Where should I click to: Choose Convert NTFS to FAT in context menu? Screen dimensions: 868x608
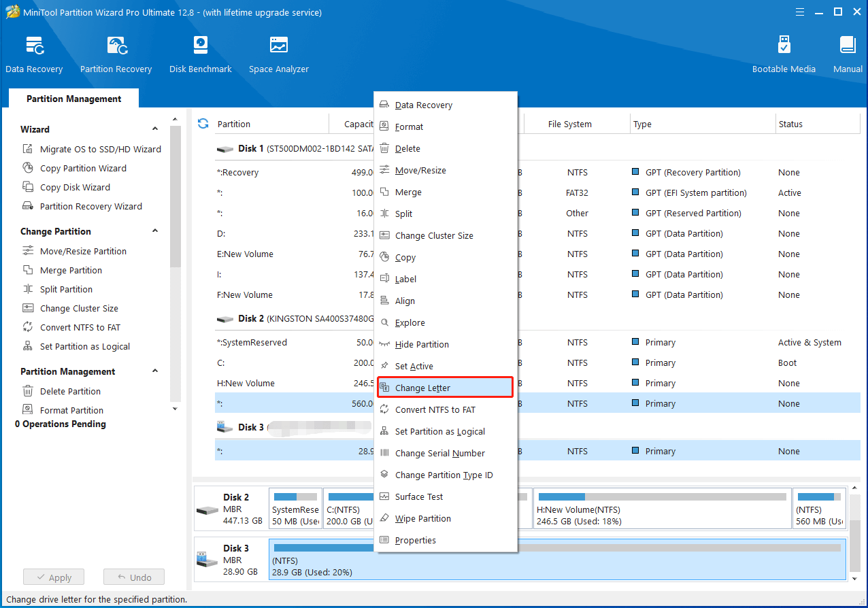[x=446, y=409]
